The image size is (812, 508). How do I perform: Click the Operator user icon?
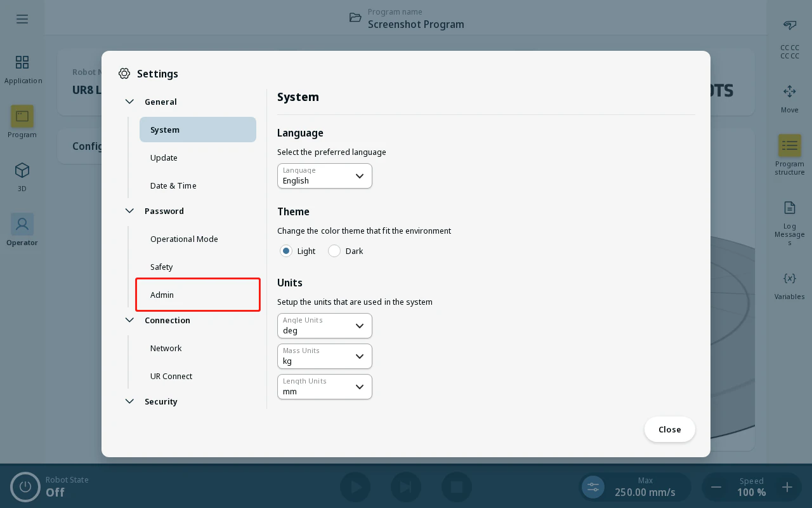[22, 224]
